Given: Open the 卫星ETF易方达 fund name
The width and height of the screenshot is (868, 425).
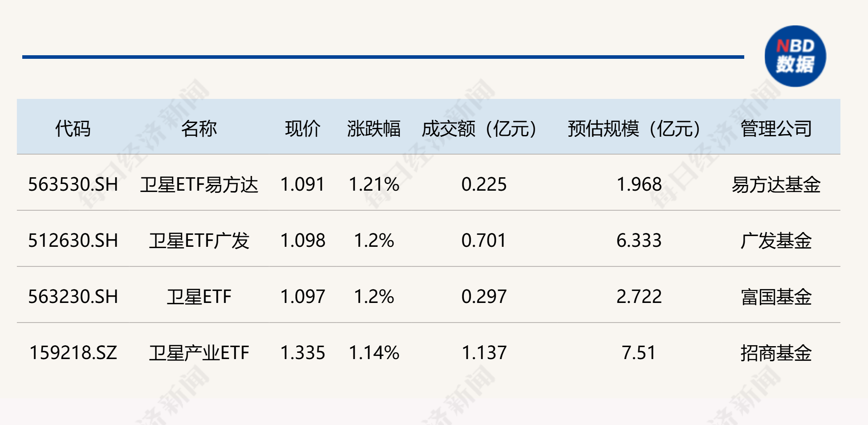Looking at the screenshot, I should point(199,184).
